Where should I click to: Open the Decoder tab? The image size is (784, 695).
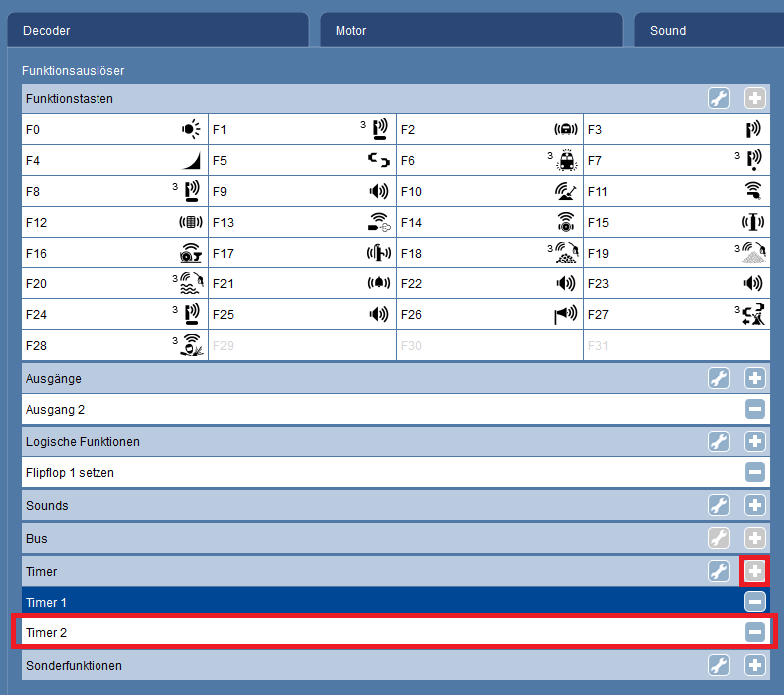157,30
